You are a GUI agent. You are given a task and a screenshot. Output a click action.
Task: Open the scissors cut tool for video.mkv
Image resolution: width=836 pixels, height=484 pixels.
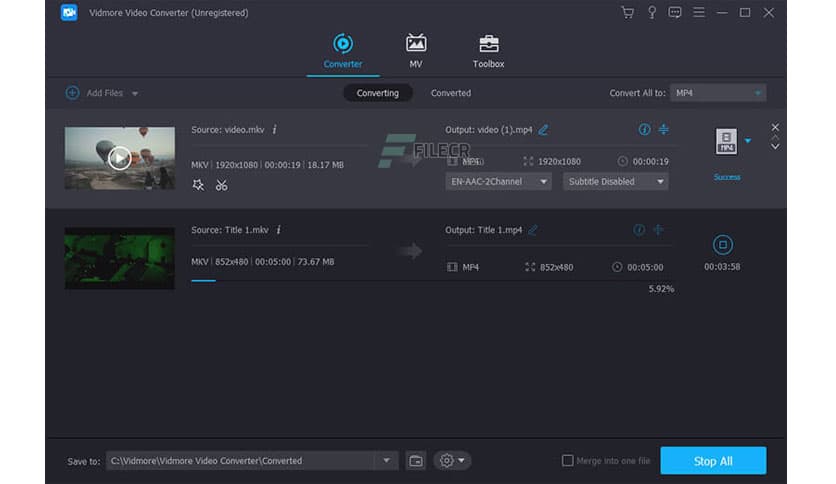point(221,185)
